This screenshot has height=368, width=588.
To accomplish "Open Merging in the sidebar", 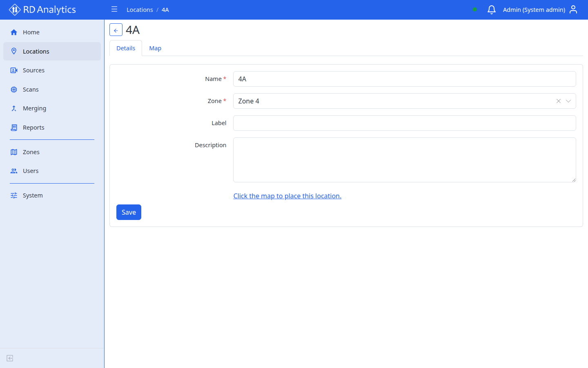I will tap(52, 108).
